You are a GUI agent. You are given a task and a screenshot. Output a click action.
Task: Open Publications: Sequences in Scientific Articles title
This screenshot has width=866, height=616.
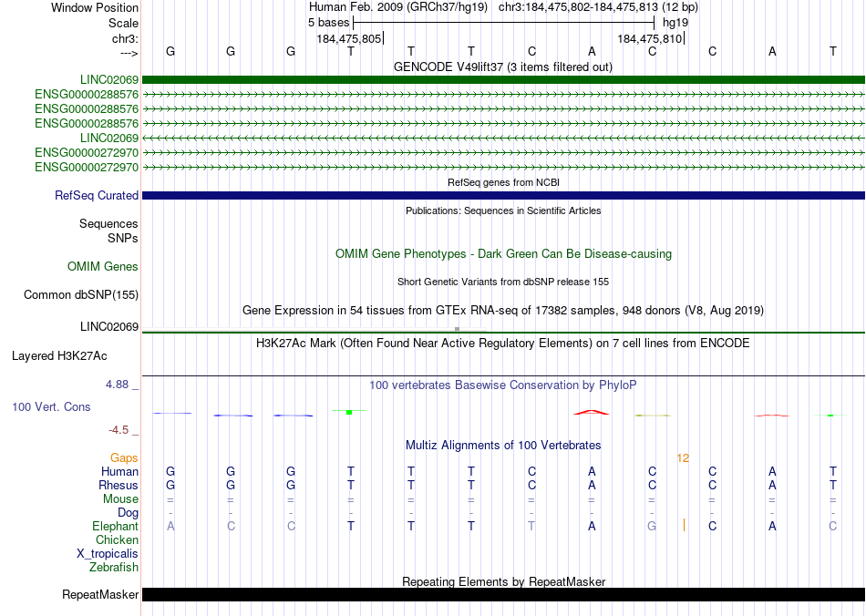coord(503,210)
